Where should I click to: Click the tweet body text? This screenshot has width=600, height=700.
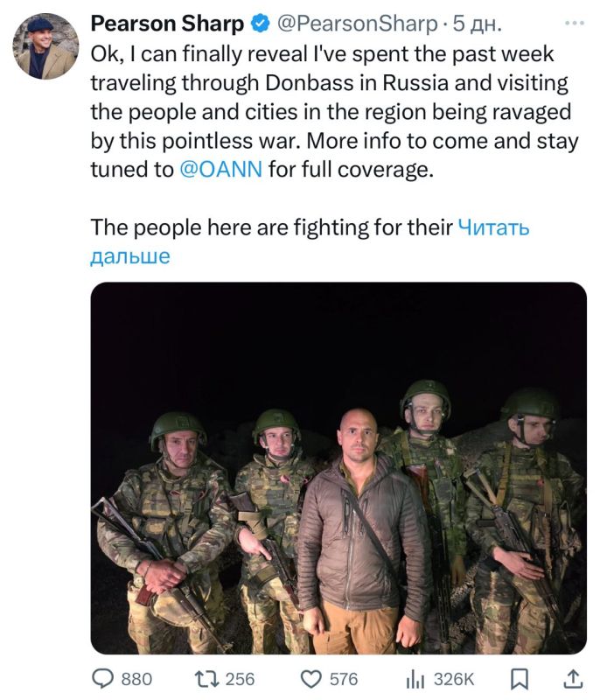pyautogui.click(x=332, y=110)
